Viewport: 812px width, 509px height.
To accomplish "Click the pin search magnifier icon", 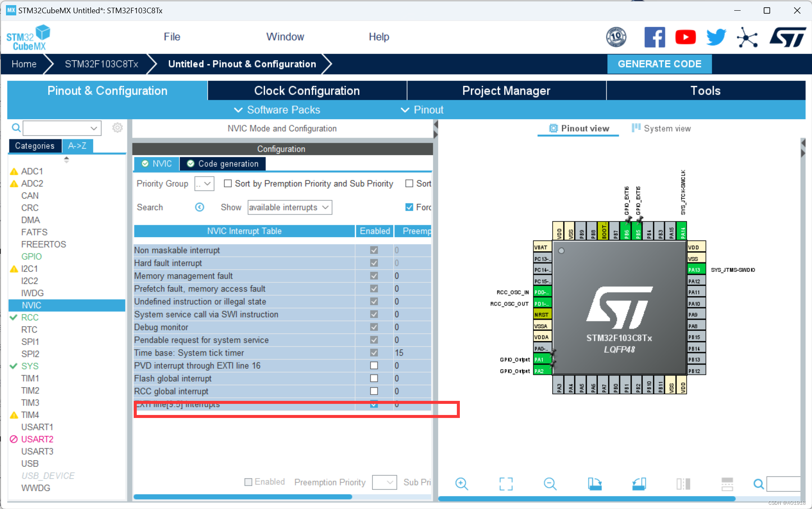I will (759, 484).
